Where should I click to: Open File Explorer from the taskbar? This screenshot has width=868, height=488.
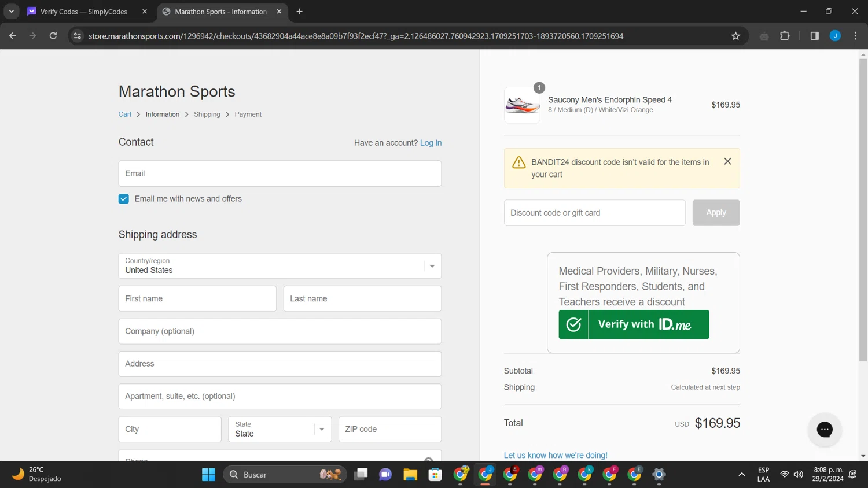coord(410,475)
